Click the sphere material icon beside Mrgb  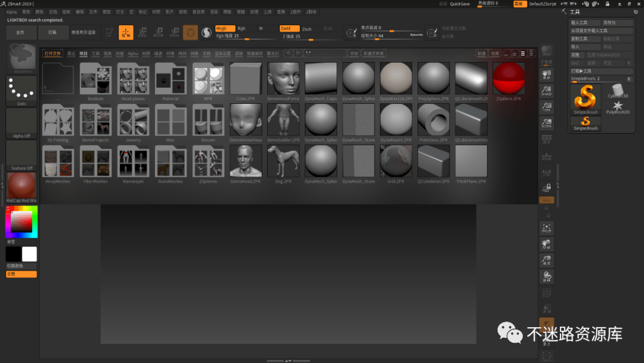pos(206,32)
